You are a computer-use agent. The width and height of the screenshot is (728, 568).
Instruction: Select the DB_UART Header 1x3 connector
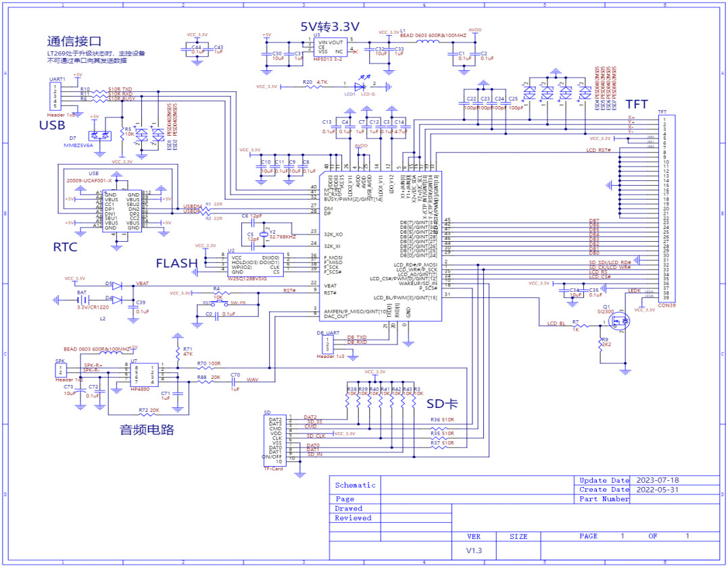pyautogui.click(x=328, y=344)
